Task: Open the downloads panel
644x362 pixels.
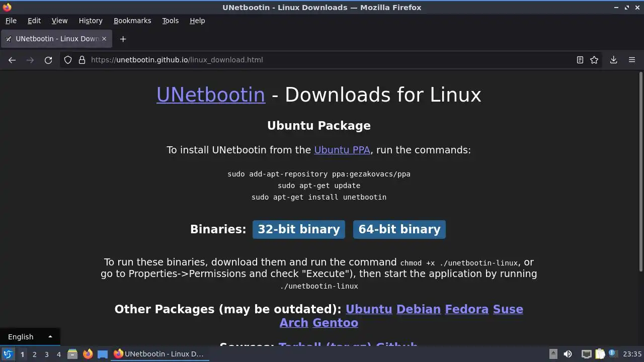Action: (x=614, y=60)
